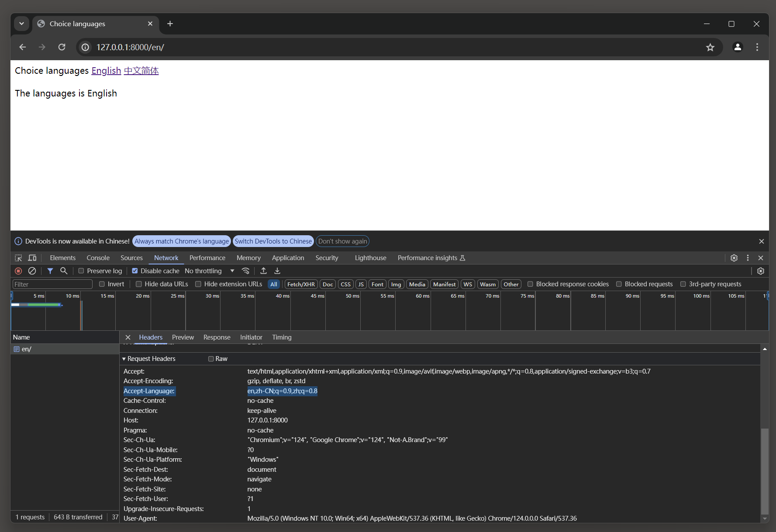The image size is (776, 532).
Task: Open Chrome's three-dot menu
Action: (x=757, y=47)
